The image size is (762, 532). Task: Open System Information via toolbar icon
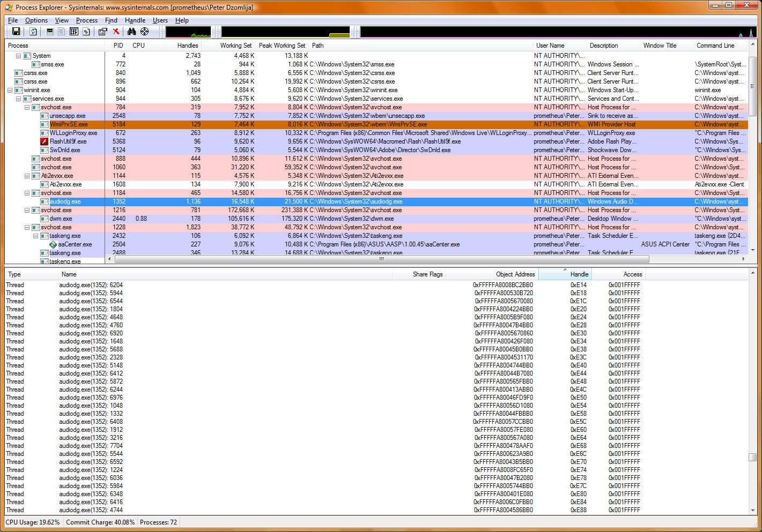50,32
